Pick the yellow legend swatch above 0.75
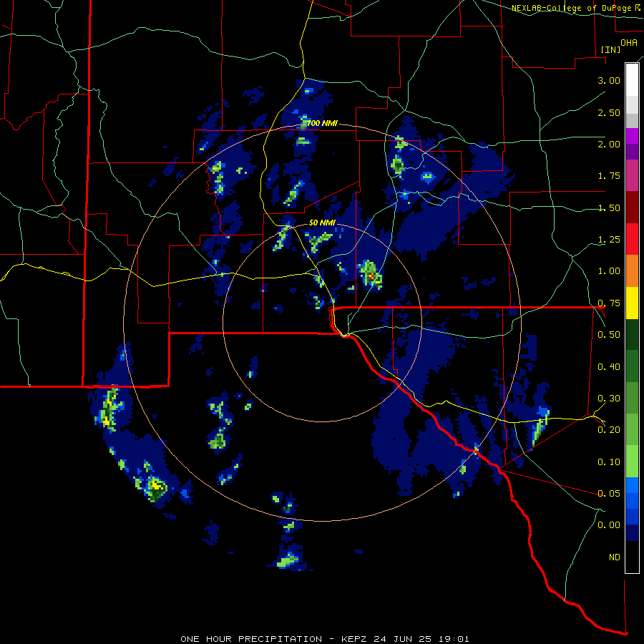The image size is (644, 644). 632,303
